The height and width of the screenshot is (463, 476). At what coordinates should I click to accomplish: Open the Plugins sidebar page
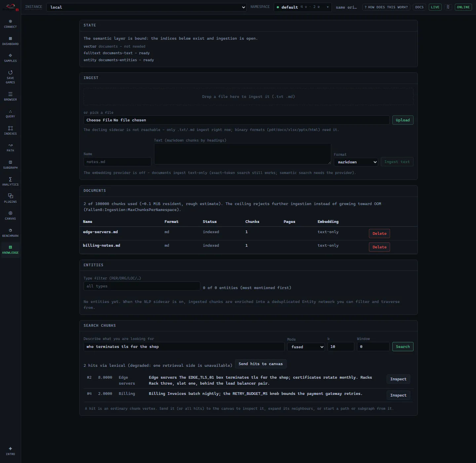[10, 199]
